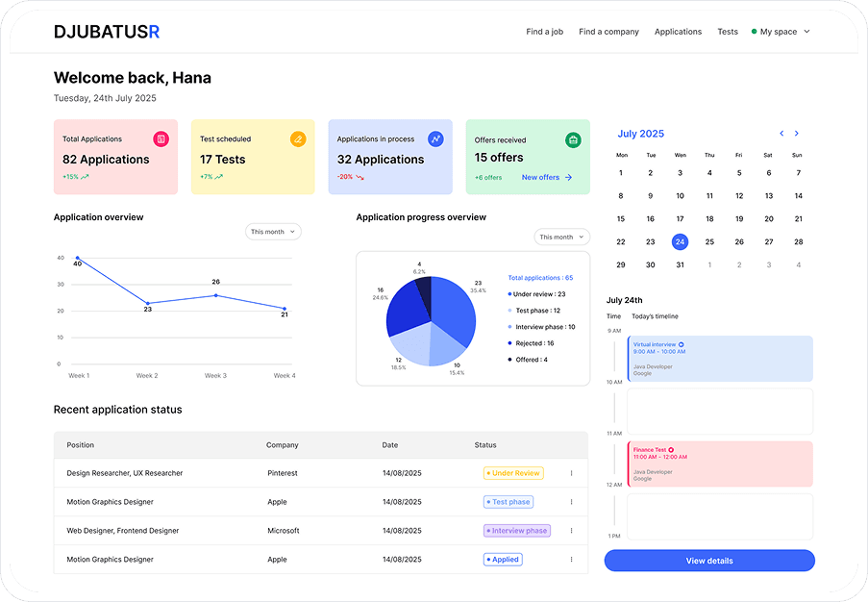Select July 24 in calendar

(680, 241)
